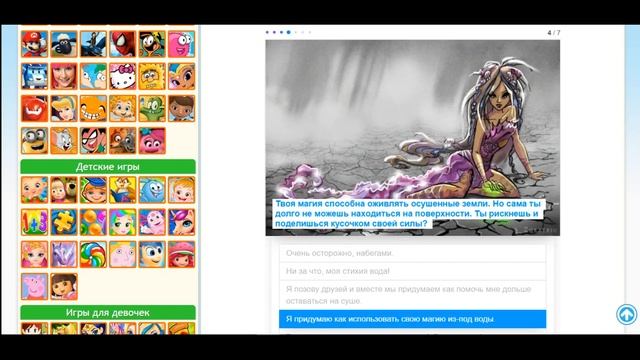Open the Red Ball game icon

pos(34,108)
